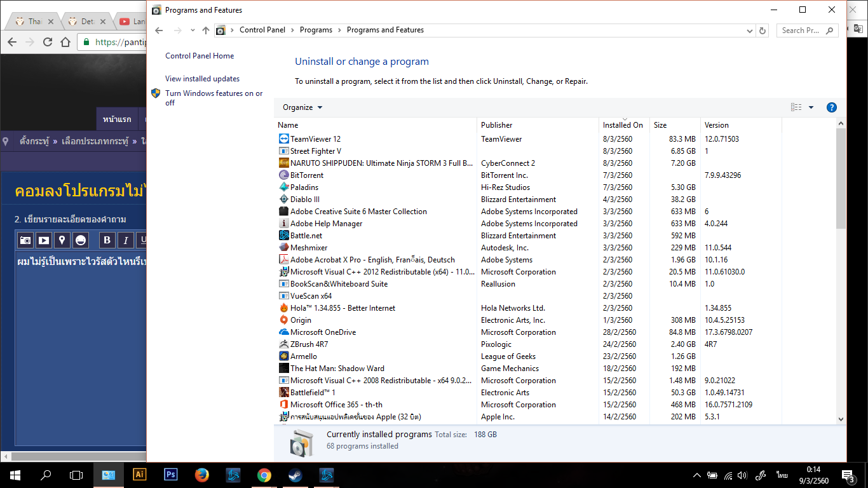This screenshot has height=488, width=868.
Task: Open the Organize dropdown menu
Action: [x=302, y=107]
